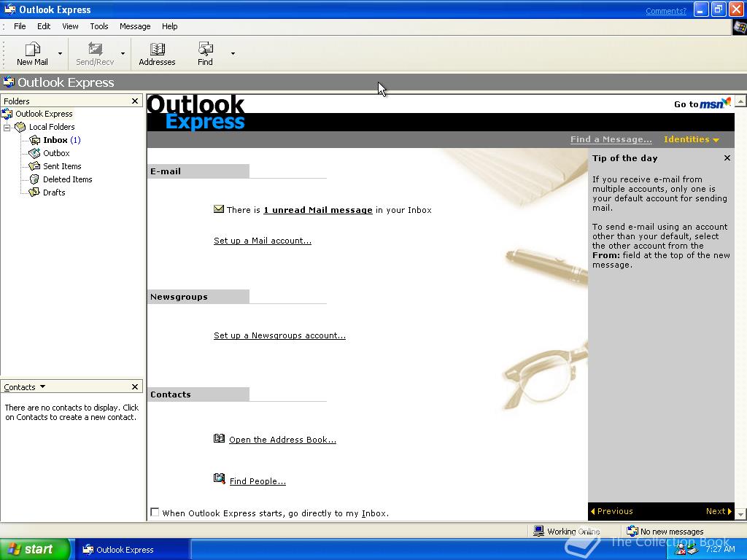This screenshot has width=747, height=560.
Task: Click the Windows logo throbber icon
Action: (740, 27)
